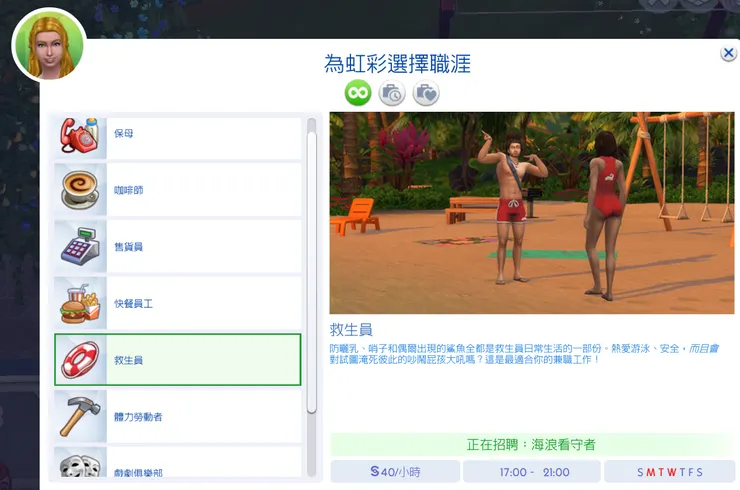Choose the 體力勞動者 career row
The image size is (740, 490).
[x=177, y=416]
